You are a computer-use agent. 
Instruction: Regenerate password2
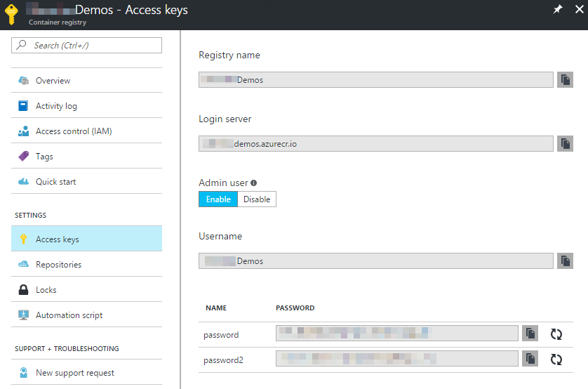pyautogui.click(x=556, y=360)
